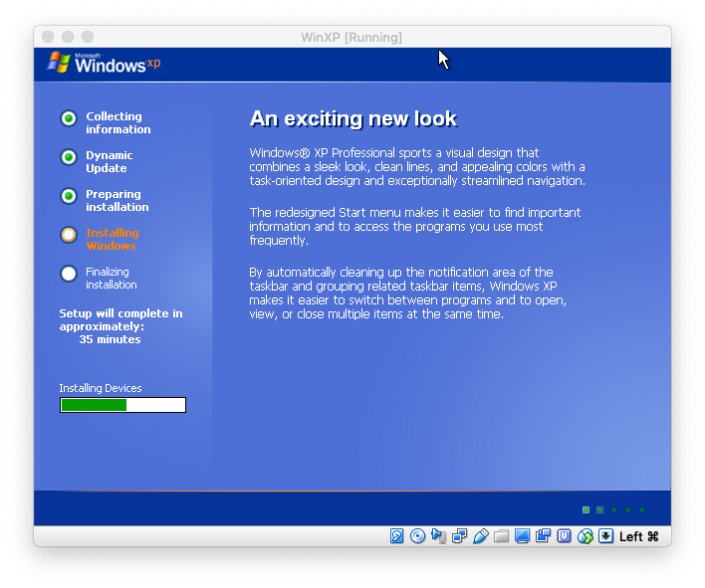
Task: Select the Collecting information step indicator
Action: [x=69, y=118]
